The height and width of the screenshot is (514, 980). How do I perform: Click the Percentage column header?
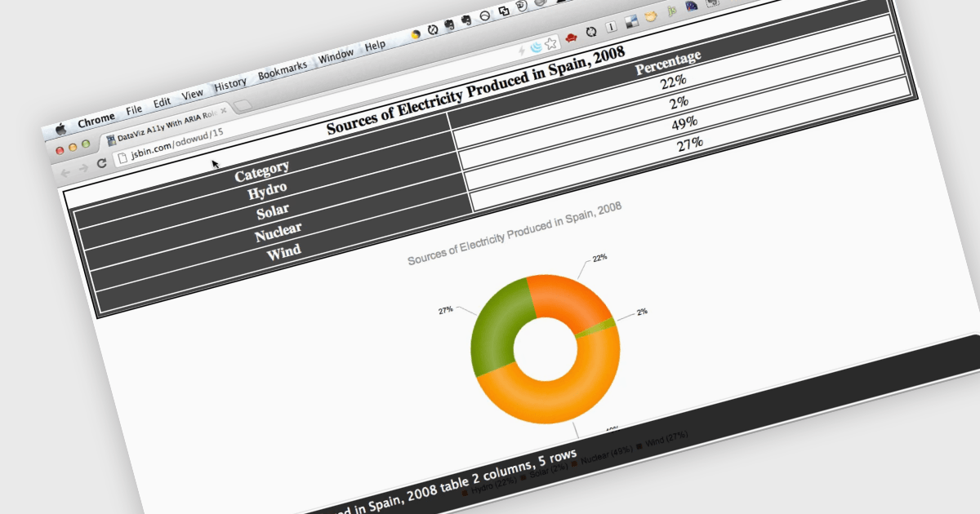(x=668, y=63)
